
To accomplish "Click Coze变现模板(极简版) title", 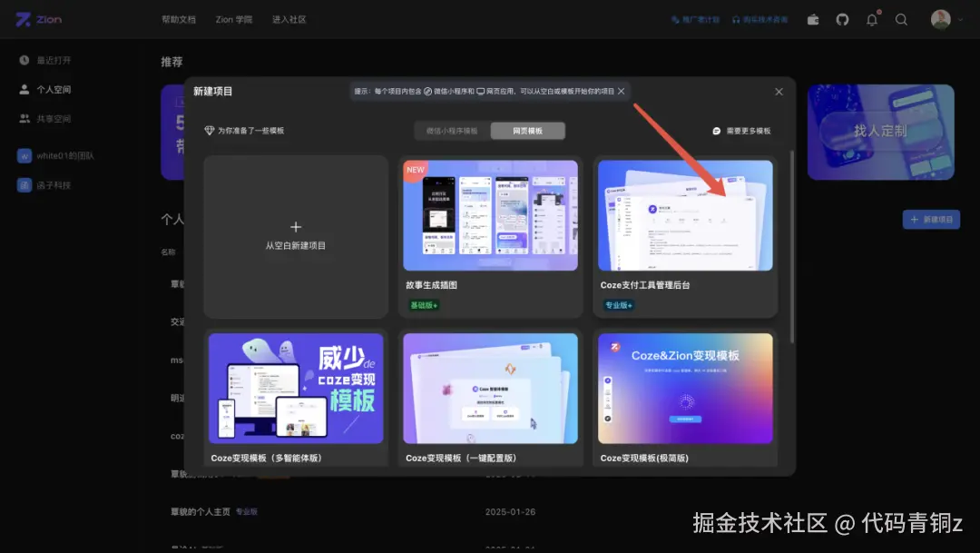I will coord(644,458).
